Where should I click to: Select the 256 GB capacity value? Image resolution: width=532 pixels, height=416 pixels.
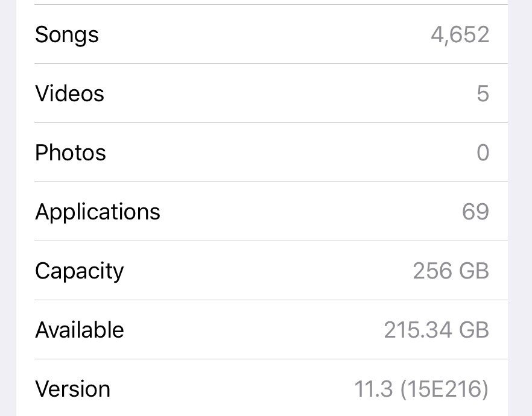[x=451, y=271]
